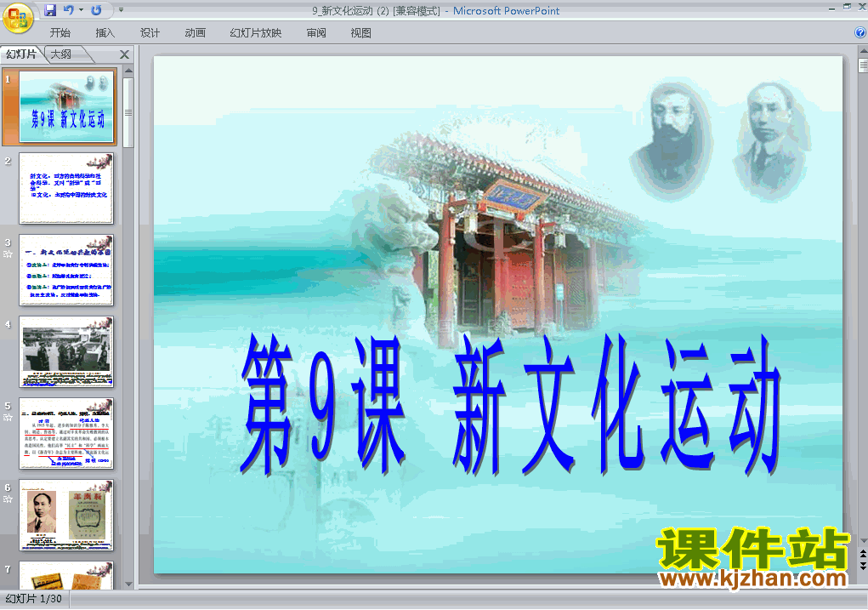Click the round Office button
The width and height of the screenshot is (868, 610).
pyautogui.click(x=18, y=18)
